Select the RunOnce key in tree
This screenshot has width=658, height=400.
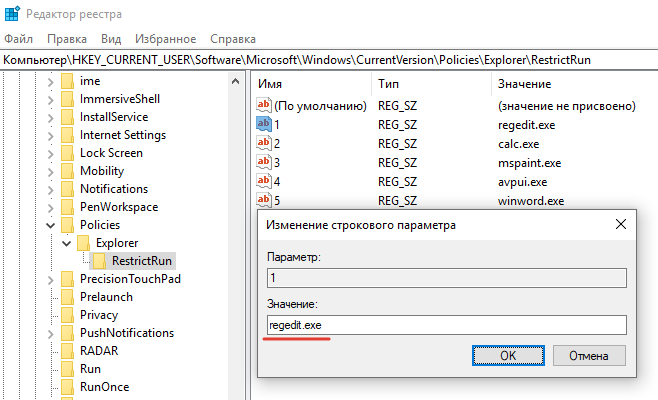click(x=104, y=387)
